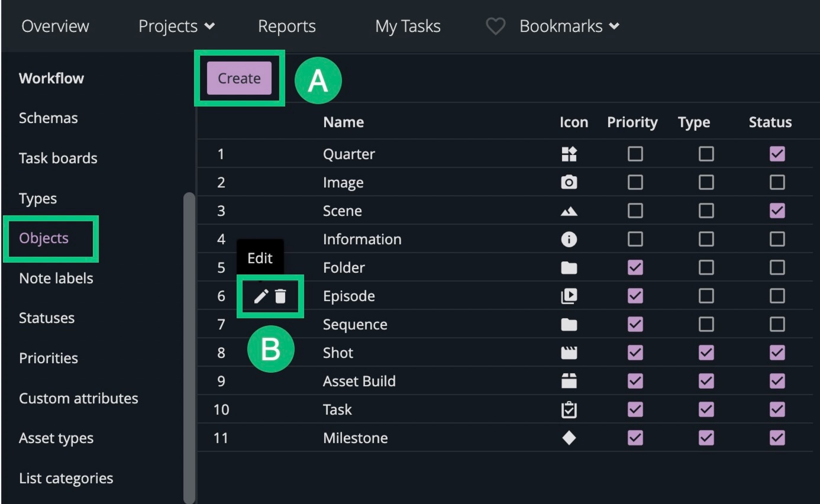Image resolution: width=820 pixels, height=504 pixels.
Task: Click the camera icon for Image
Action: [x=569, y=182]
